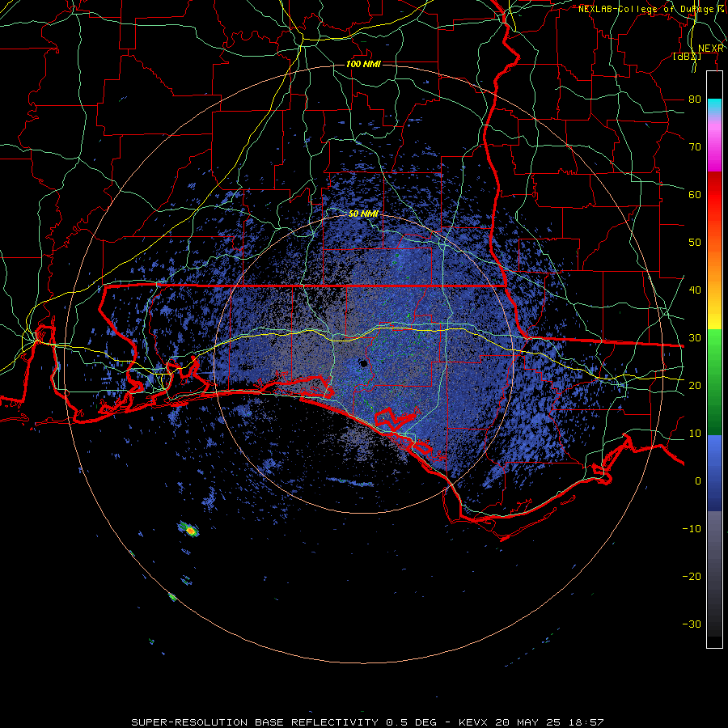Click the "0.5 DEG" elevation angle text

click(x=412, y=722)
